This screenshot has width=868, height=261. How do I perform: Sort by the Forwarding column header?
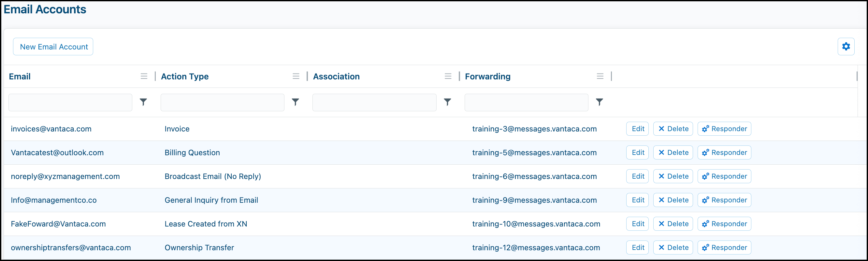click(x=487, y=77)
